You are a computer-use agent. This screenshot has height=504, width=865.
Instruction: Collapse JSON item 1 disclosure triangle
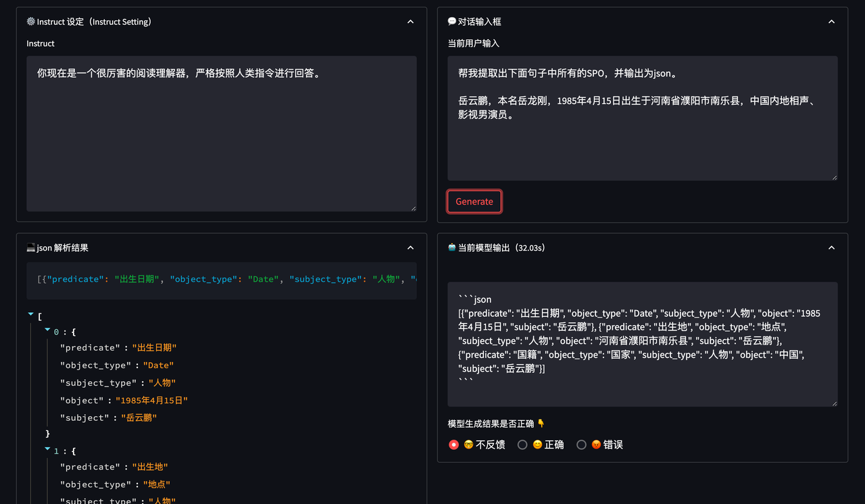coord(47,449)
